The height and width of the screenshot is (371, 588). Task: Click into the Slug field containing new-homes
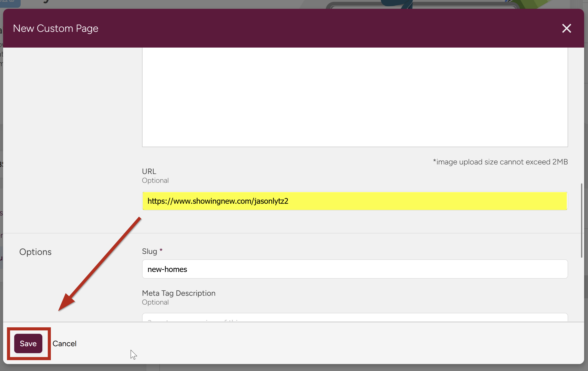(355, 269)
